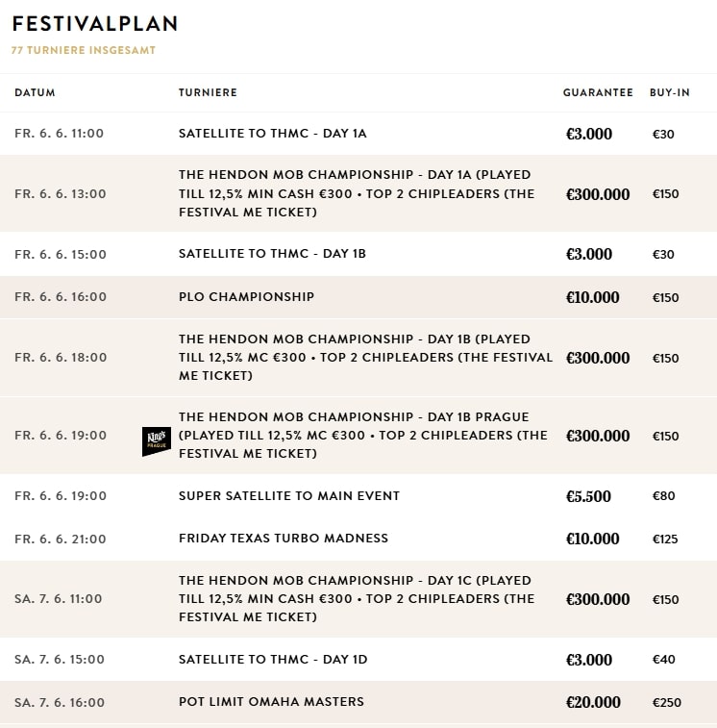The width and height of the screenshot is (717, 728).
Task: Click the King's Prague logo icon
Action: [156, 440]
